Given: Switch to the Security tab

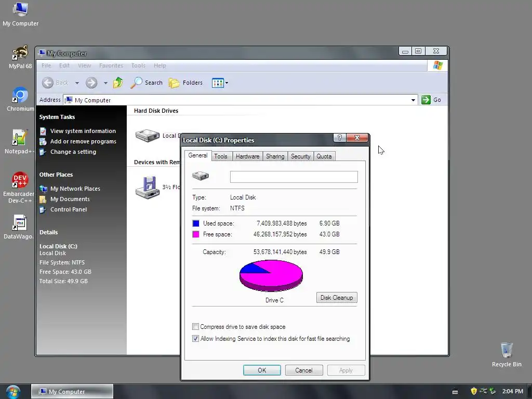Looking at the screenshot, I should pyautogui.click(x=301, y=156).
